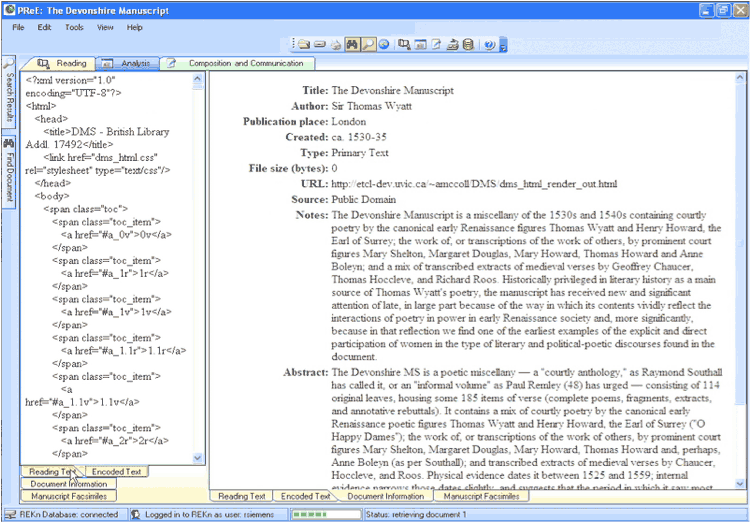The width and height of the screenshot is (751, 523).
Task: Click the magnifier icon on Search Results tab
Action: pos(9,64)
